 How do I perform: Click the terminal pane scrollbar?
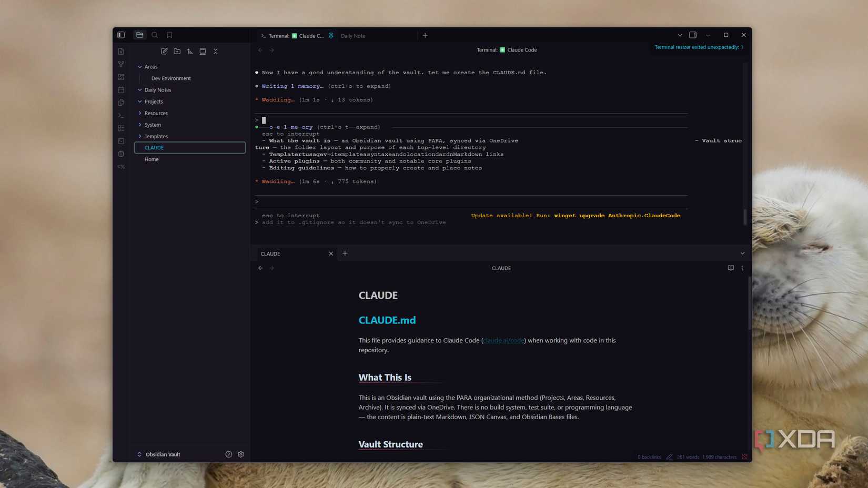click(x=745, y=217)
